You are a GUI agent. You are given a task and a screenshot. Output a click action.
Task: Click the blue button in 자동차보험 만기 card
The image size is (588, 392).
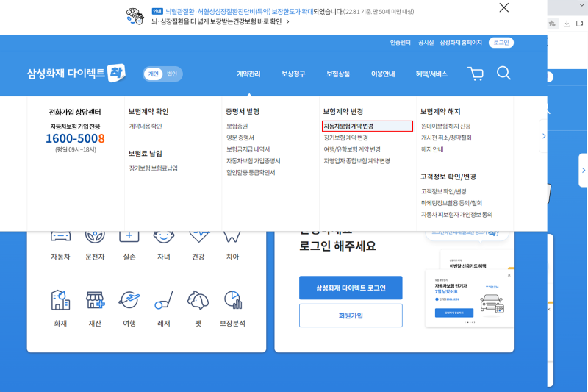click(454, 313)
